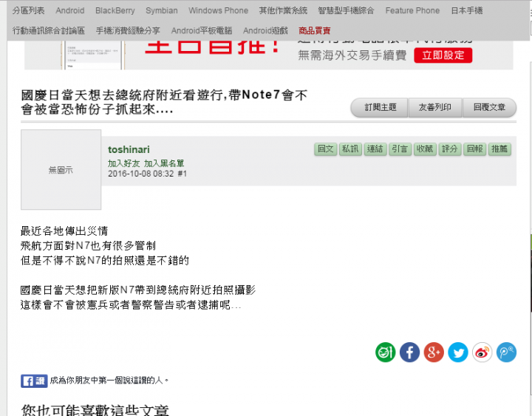Image resolution: width=532 pixels, height=416 pixels.
Task: Open Android平板電腦 section
Action: 202,30
